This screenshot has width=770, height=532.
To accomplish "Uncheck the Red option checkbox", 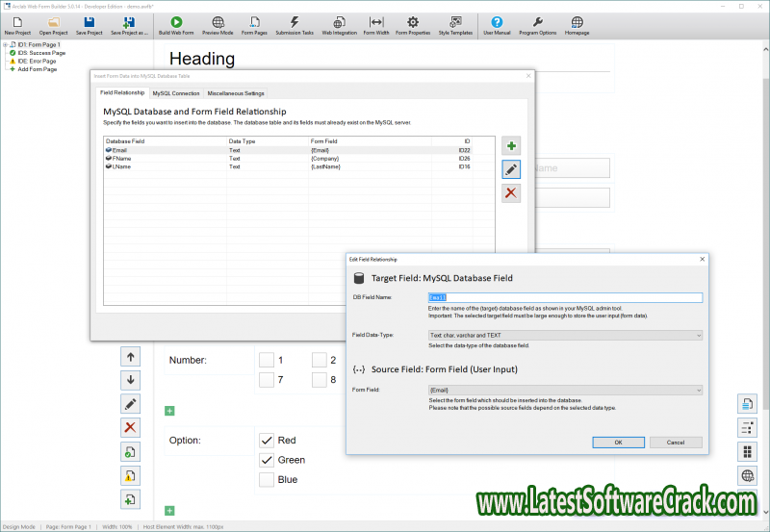I will (x=267, y=440).
